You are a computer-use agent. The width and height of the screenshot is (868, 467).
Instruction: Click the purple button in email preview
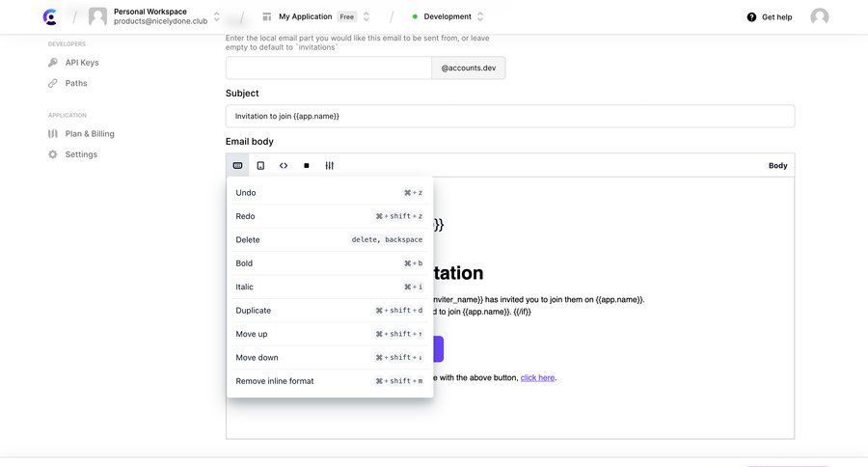[438, 349]
